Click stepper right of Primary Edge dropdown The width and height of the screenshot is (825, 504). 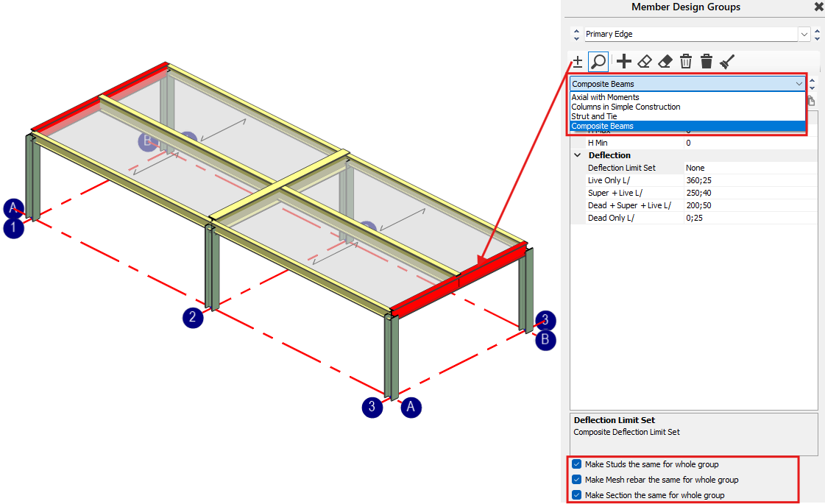[x=817, y=34]
